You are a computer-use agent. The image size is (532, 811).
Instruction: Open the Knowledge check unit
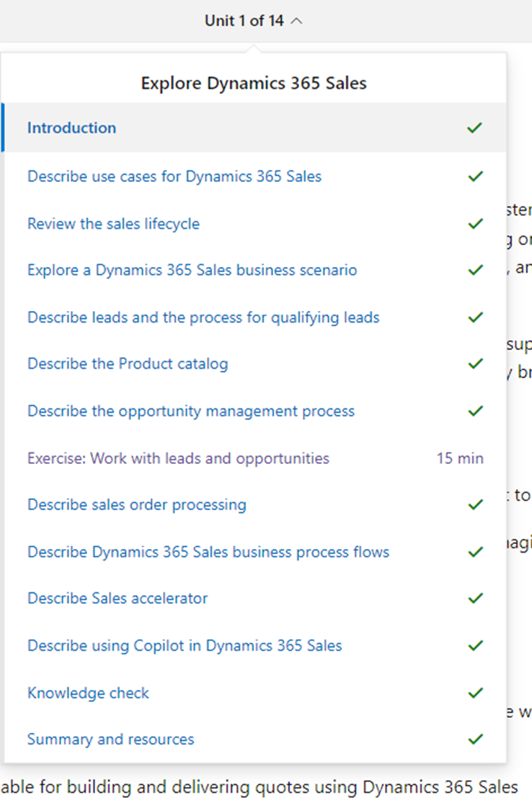(89, 693)
